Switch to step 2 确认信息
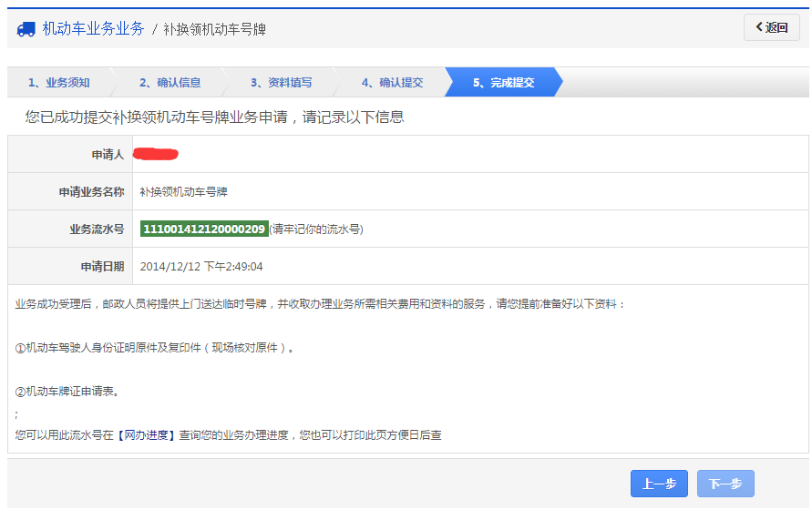Screen dimensions: 812x510 [170, 82]
